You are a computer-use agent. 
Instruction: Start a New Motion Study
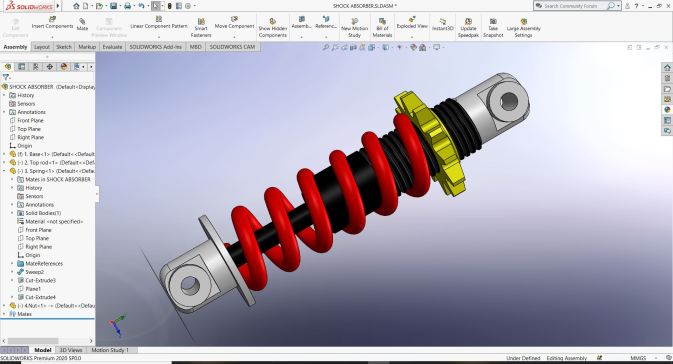[x=355, y=28]
